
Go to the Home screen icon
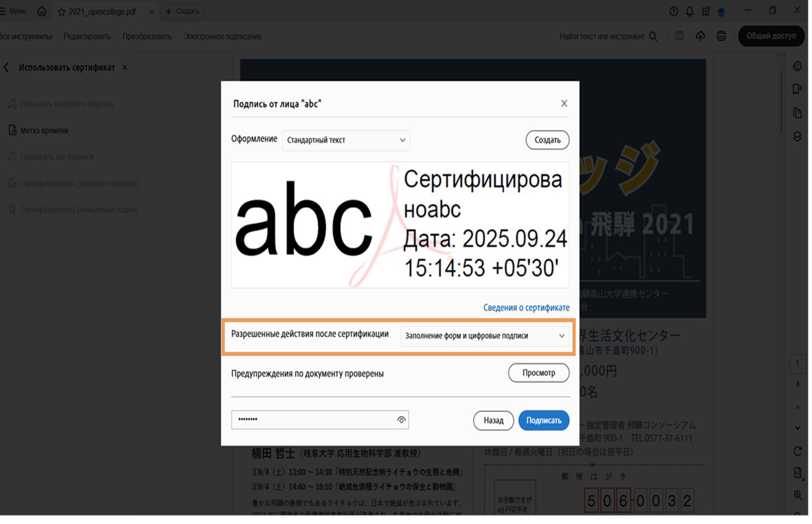[x=42, y=10]
